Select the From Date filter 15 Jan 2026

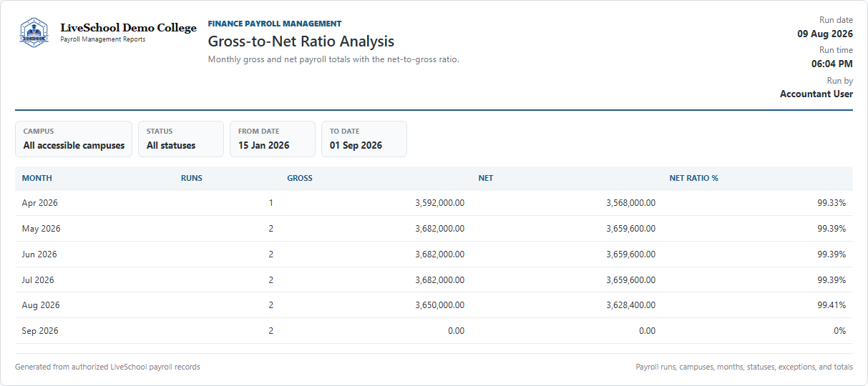(x=273, y=139)
